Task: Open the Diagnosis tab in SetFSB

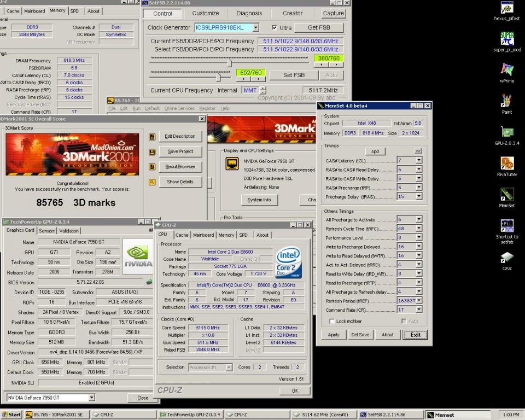Action: pos(249,13)
